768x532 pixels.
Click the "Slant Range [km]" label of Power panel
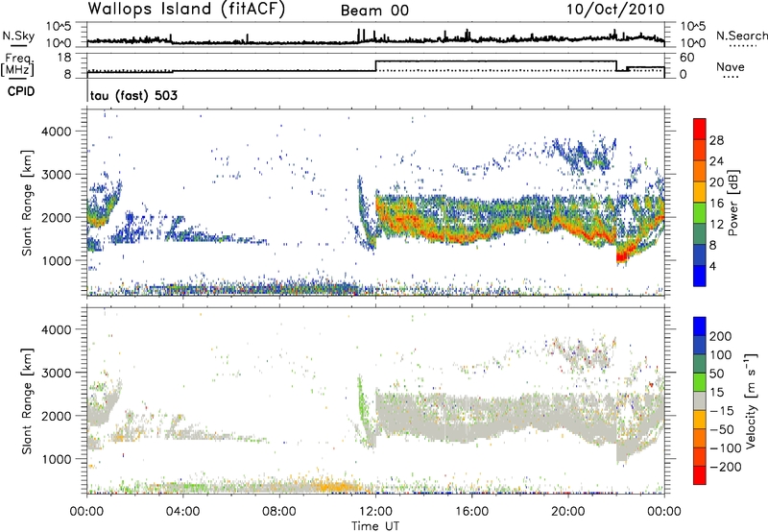point(27,203)
